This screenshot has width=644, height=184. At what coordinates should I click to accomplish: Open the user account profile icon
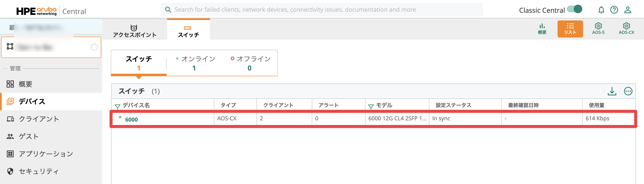coord(628,10)
